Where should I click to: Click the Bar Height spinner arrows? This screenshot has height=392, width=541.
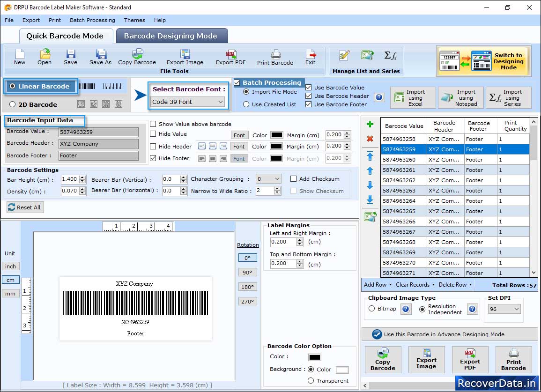[82, 179]
